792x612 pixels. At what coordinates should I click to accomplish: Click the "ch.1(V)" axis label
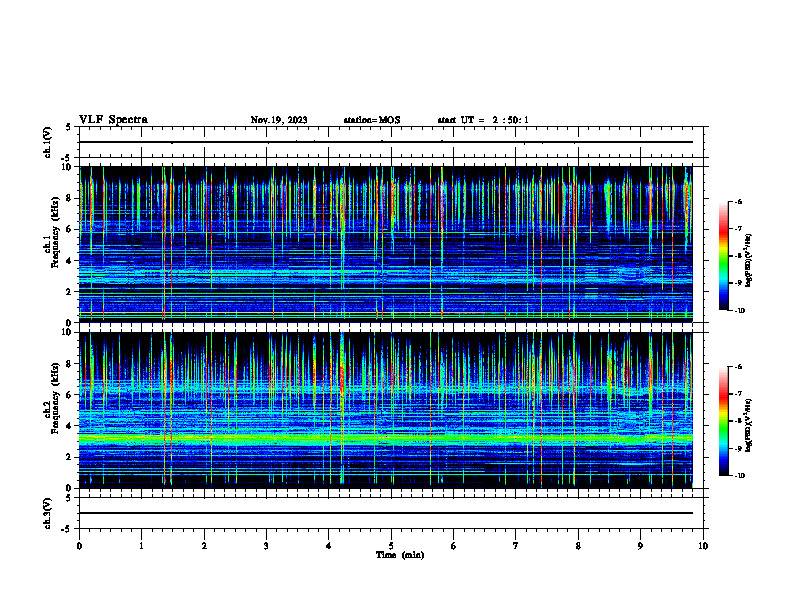pos(48,142)
